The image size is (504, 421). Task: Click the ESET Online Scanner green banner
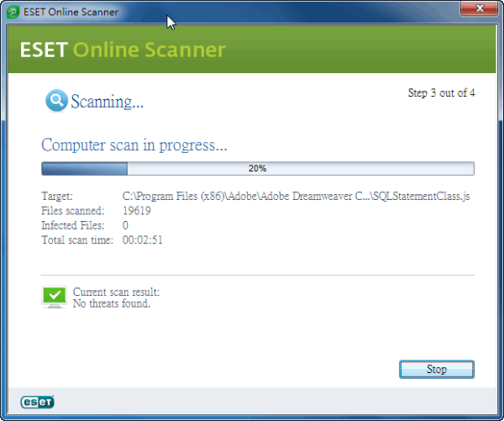pyautogui.click(x=252, y=50)
